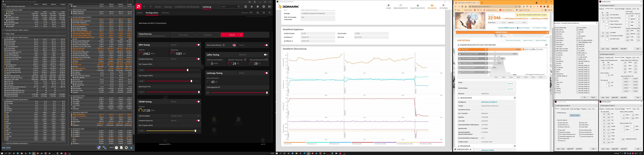The height and width of the screenshot is (155, 644).
Task: Toggle Lüfter-Tuning switch
Action: 266,55
